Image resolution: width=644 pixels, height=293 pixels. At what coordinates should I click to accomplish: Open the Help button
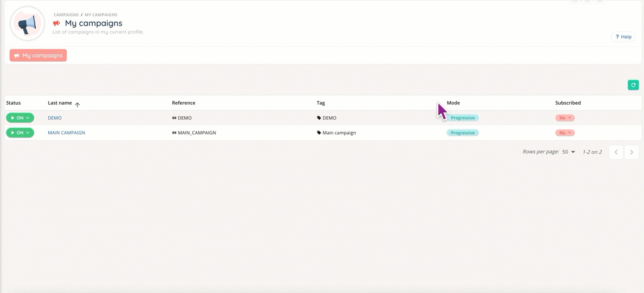click(x=623, y=37)
